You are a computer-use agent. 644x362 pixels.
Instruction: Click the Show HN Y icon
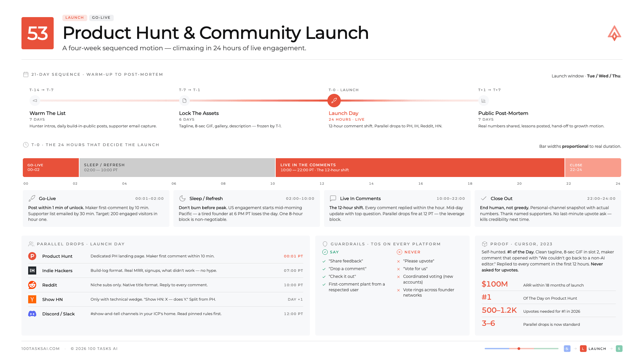pyautogui.click(x=32, y=299)
